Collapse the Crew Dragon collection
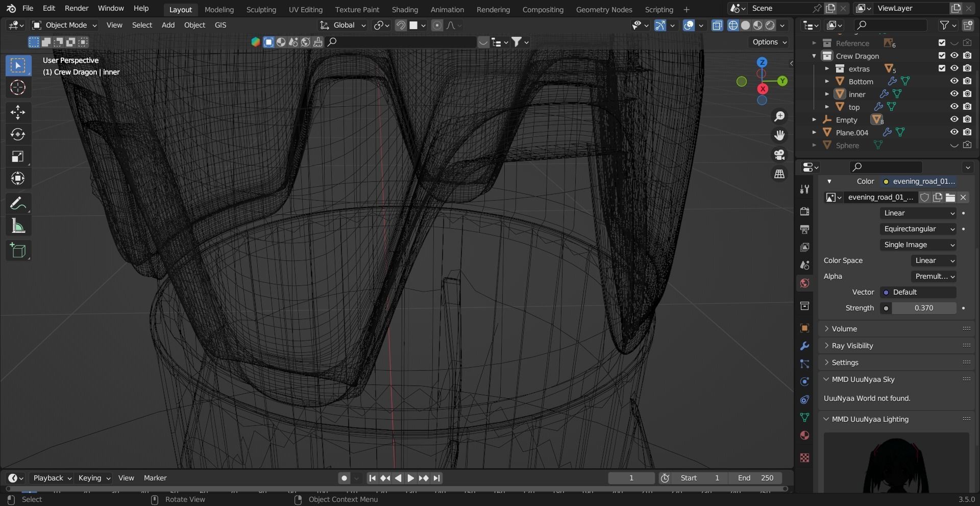 click(x=814, y=56)
